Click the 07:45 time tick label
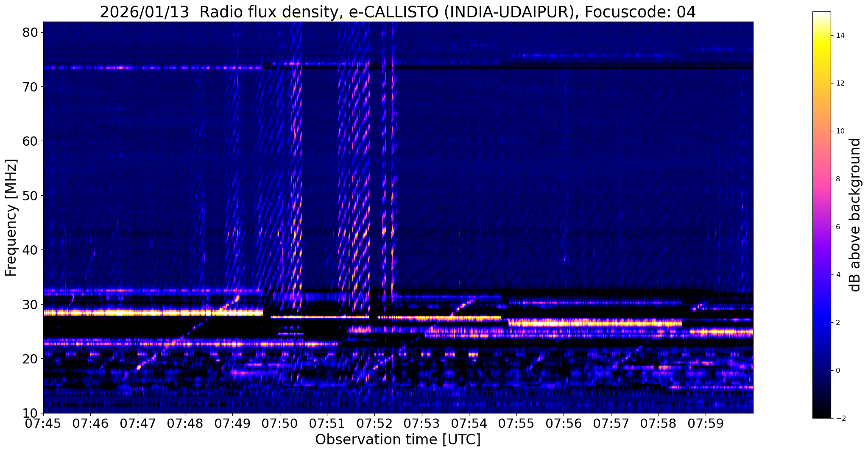The width and height of the screenshot is (868, 452). [43, 423]
